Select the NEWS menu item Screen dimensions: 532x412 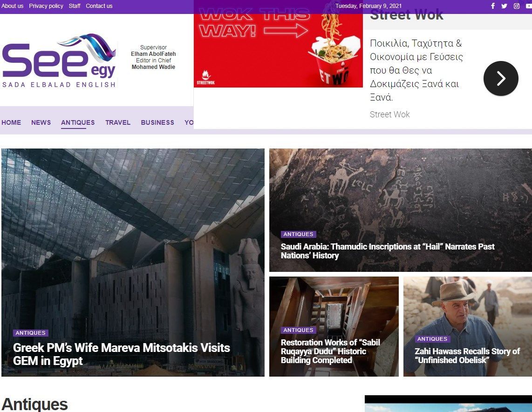pos(41,122)
